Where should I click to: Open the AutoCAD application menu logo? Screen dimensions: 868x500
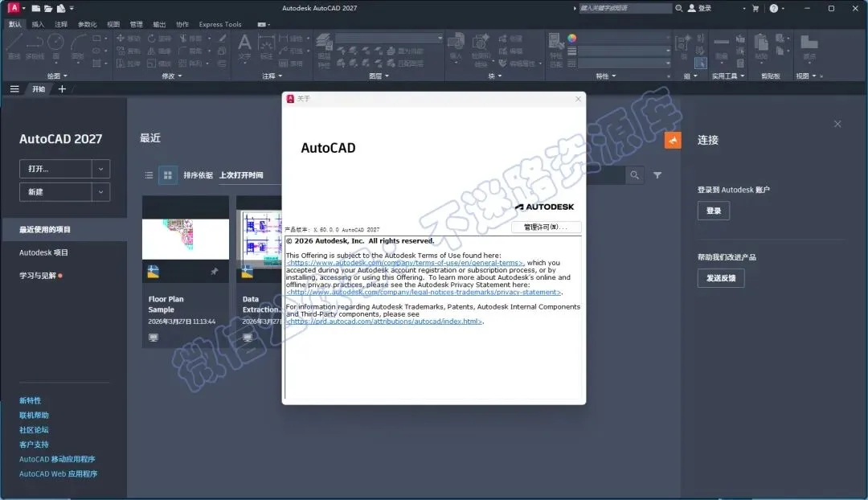[x=14, y=8]
